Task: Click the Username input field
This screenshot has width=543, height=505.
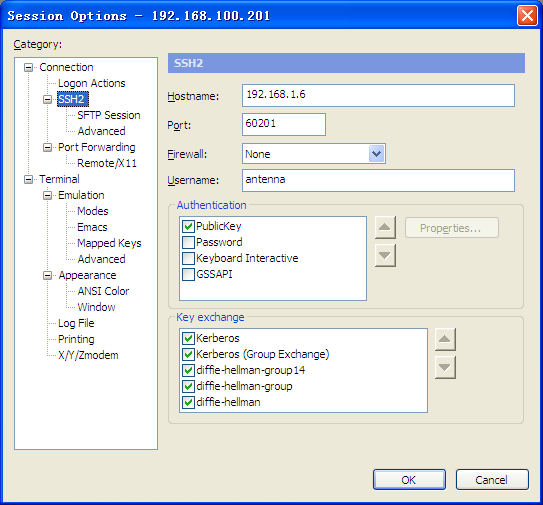Action: click(378, 180)
